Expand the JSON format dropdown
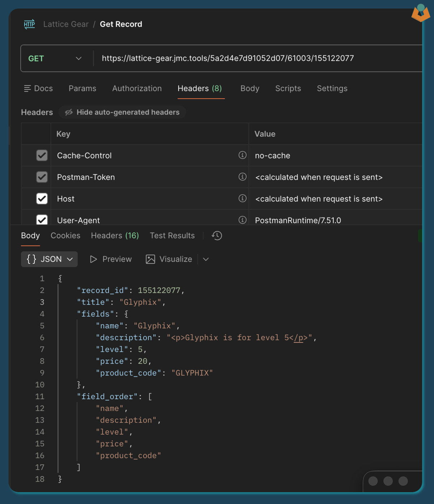434x504 pixels. tap(50, 259)
